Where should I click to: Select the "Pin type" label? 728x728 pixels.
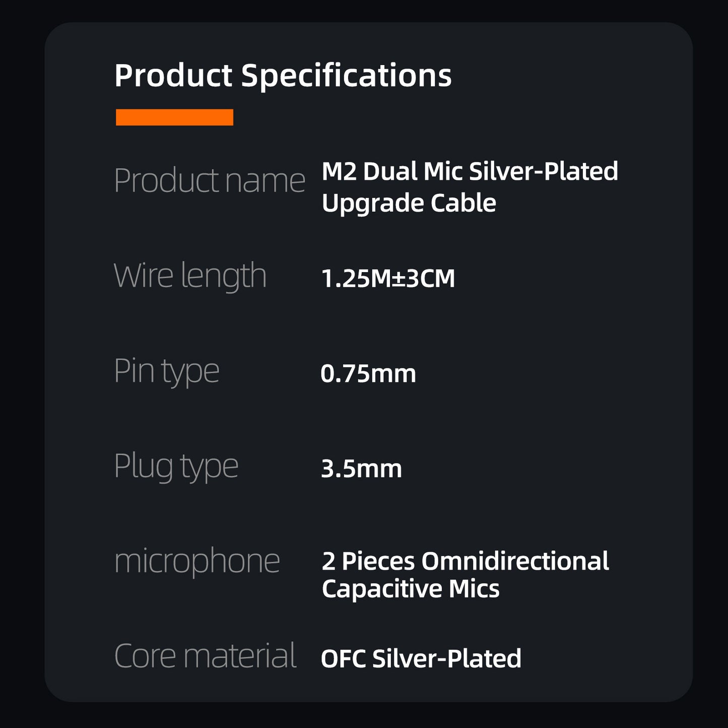click(167, 371)
